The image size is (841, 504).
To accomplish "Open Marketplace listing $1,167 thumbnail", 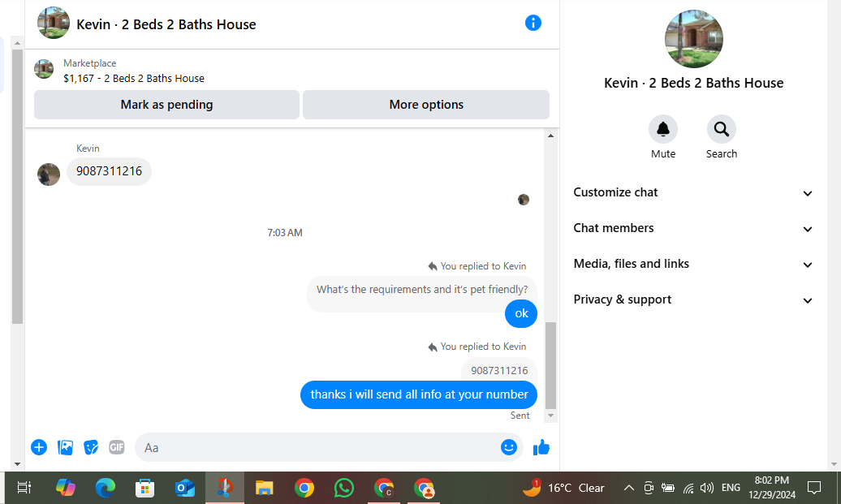I will point(44,69).
